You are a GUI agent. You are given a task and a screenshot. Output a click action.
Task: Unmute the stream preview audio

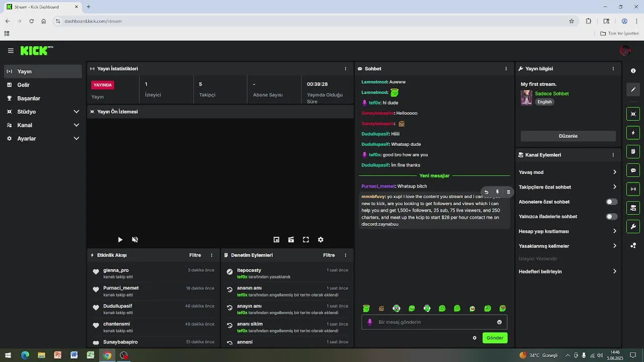[135, 240]
